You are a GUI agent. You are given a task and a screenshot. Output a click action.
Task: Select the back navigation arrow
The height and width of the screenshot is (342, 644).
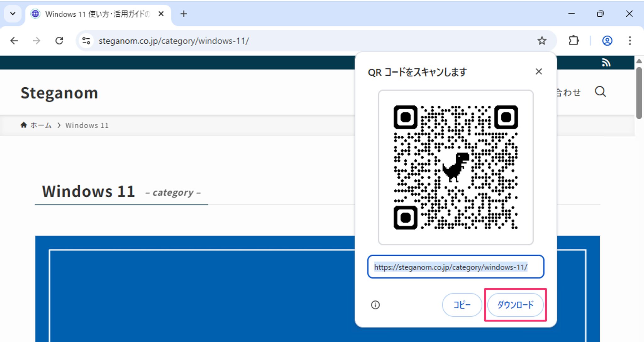(14, 41)
